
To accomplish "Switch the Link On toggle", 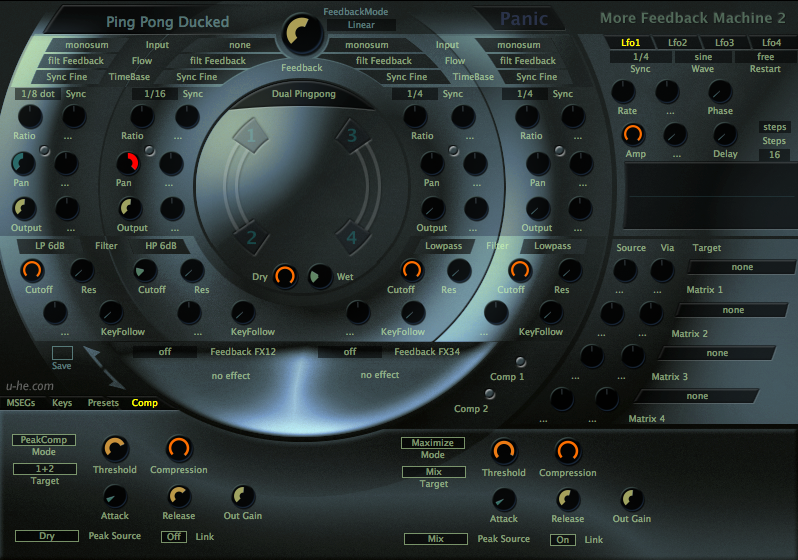I will point(563,540).
